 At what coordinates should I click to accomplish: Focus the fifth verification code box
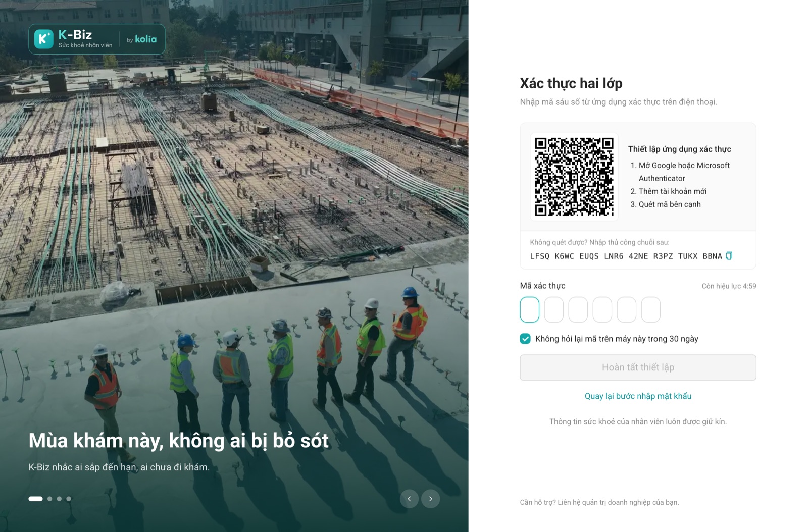(x=627, y=309)
